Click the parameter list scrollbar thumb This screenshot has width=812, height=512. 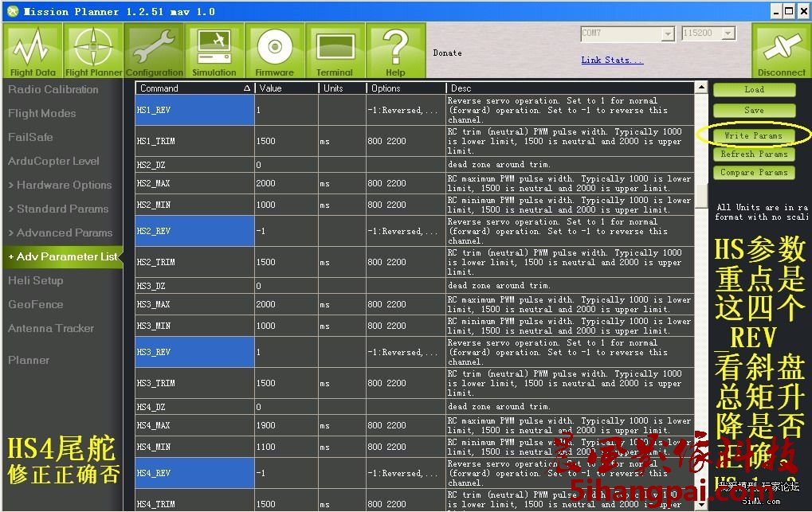(x=701, y=196)
